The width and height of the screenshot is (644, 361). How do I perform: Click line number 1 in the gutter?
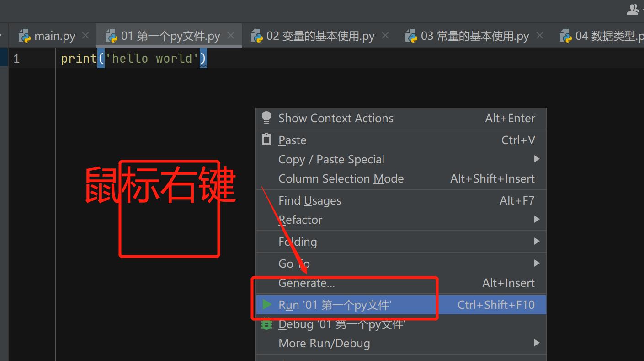[x=16, y=59]
